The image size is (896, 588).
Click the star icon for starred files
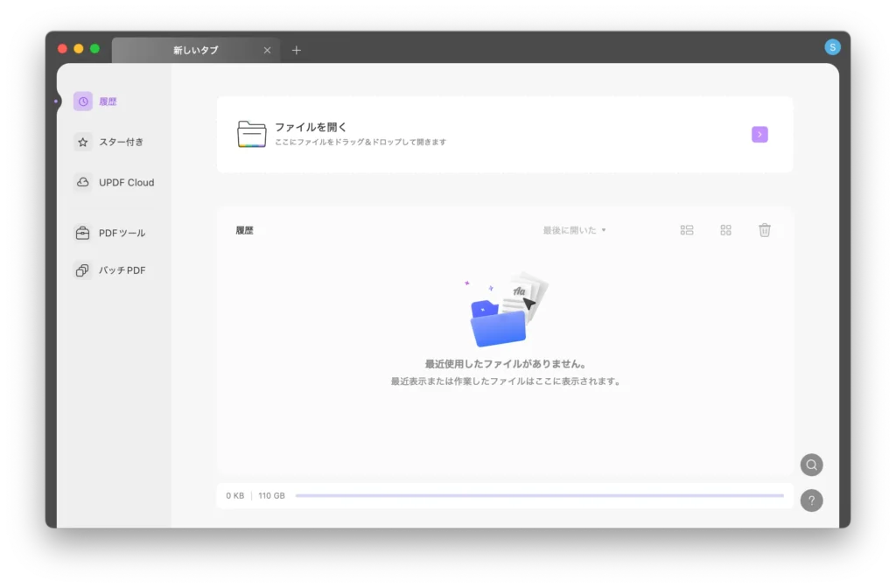click(x=83, y=142)
